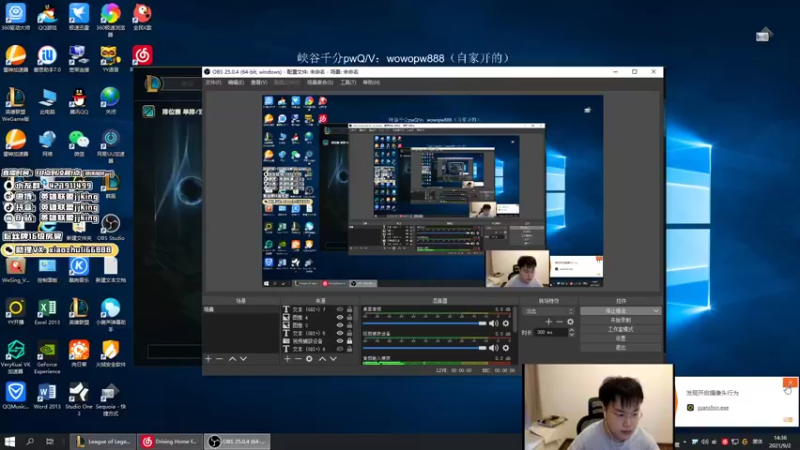Open the Help menu in OBS

tap(371, 83)
